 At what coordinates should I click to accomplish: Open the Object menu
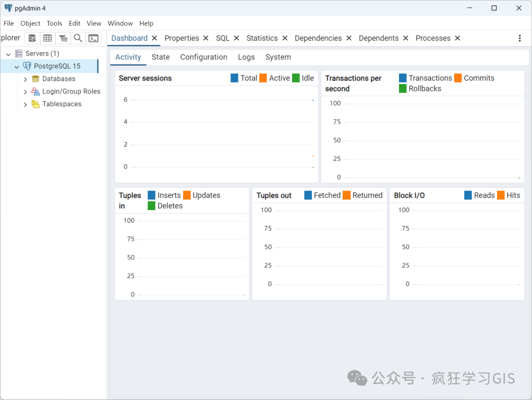pos(30,24)
